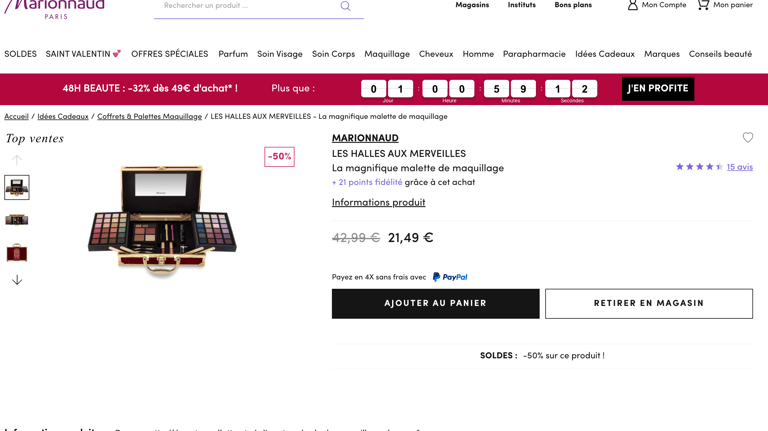This screenshot has height=431, width=768.
Task: Click the search magnifier icon
Action: click(x=345, y=6)
